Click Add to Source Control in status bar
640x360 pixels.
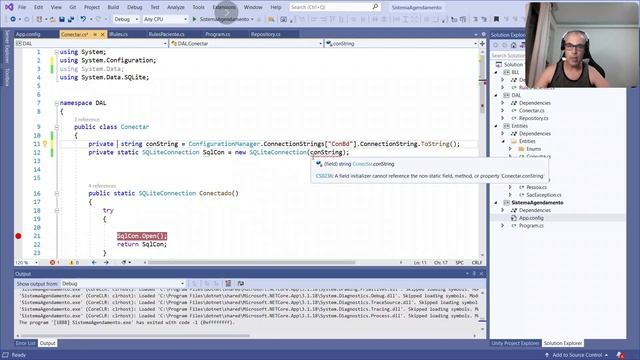click(x=576, y=355)
